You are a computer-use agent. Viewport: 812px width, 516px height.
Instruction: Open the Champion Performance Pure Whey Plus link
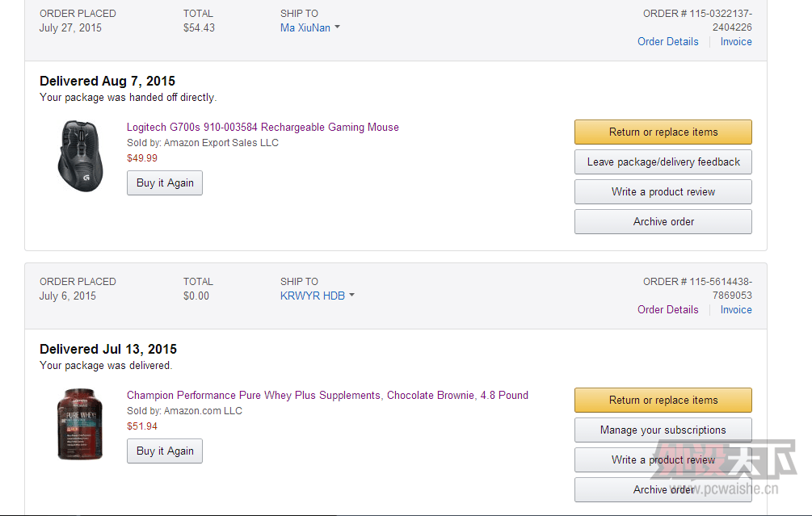(x=327, y=395)
